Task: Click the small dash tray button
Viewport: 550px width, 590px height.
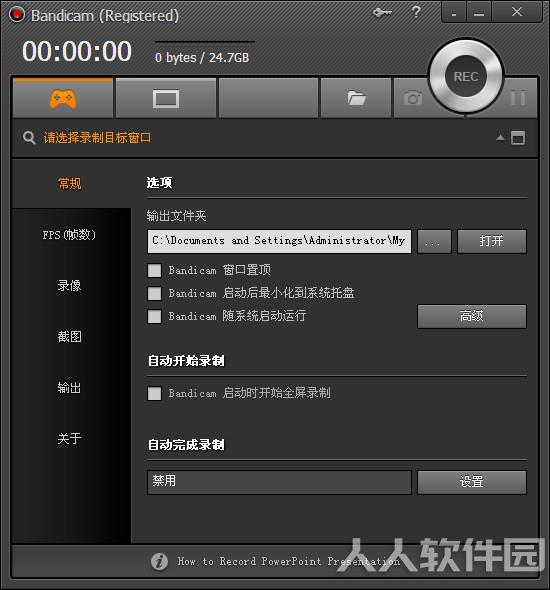Action: (454, 14)
